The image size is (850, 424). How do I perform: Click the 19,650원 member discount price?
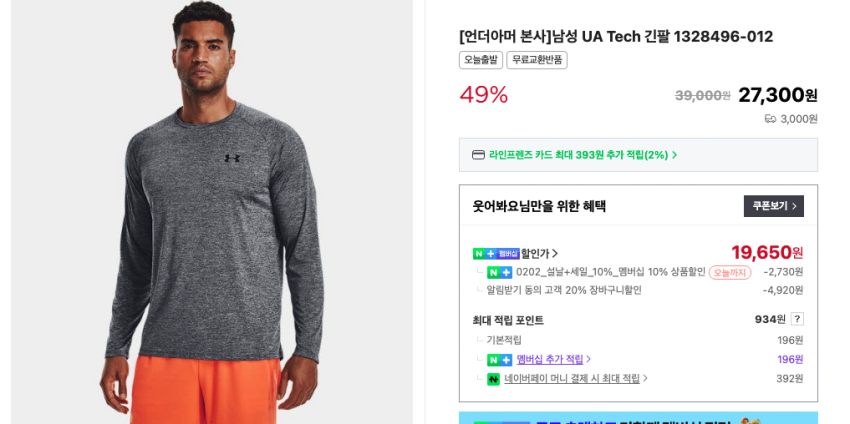(x=767, y=252)
